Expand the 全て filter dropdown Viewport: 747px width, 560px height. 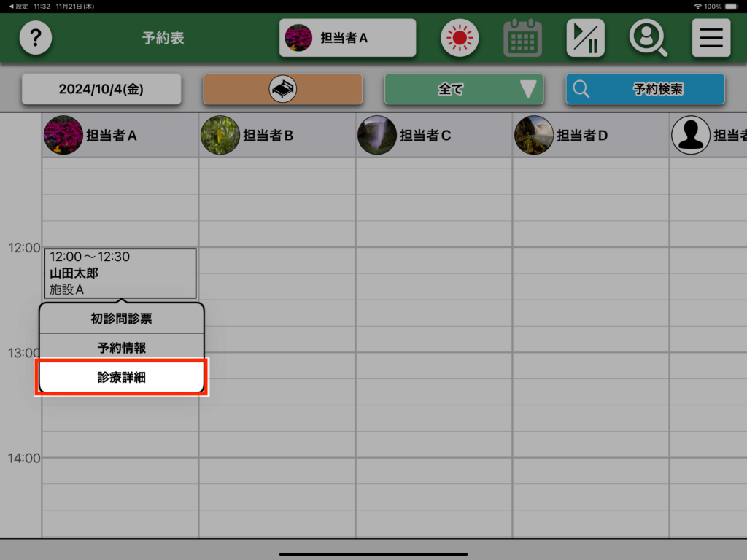click(x=464, y=89)
